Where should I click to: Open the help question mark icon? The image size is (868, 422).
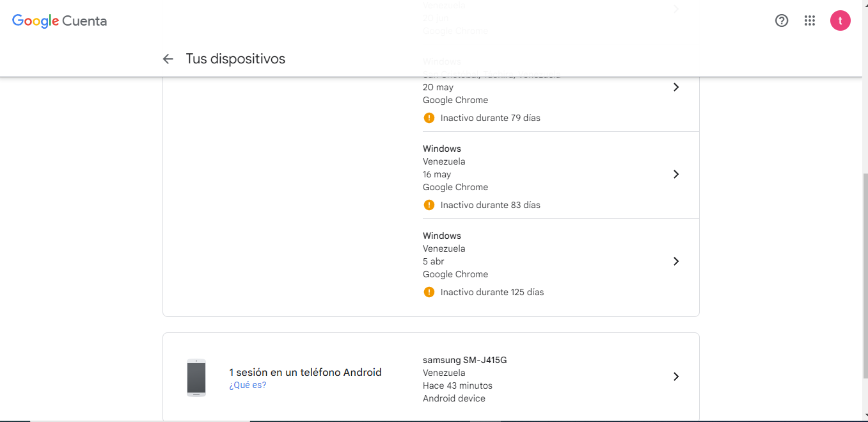(782, 20)
